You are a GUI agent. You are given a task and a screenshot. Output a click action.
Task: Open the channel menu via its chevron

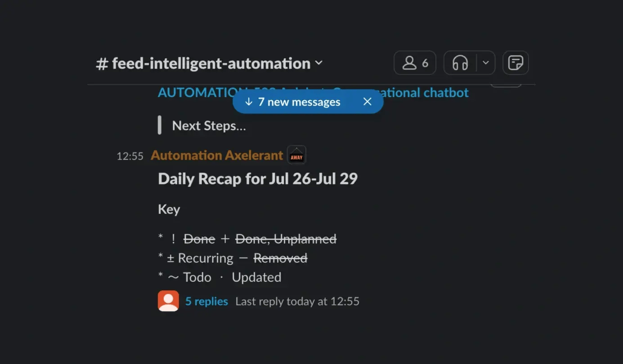pyautogui.click(x=319, y=63)
